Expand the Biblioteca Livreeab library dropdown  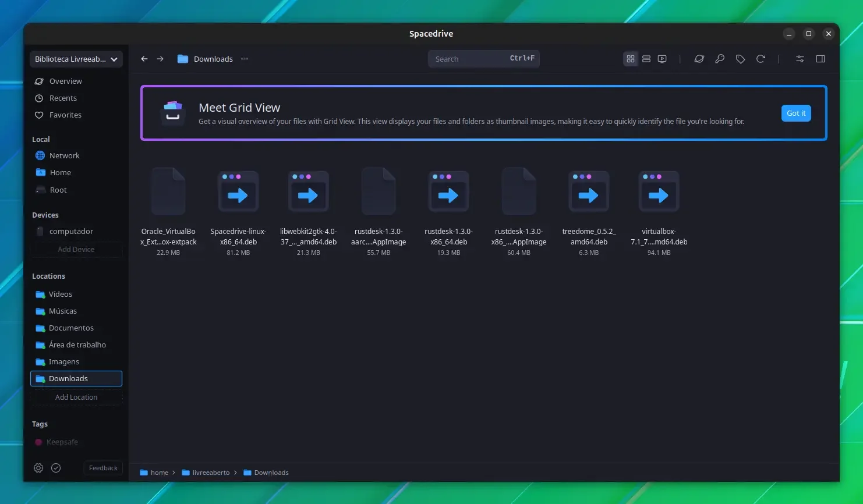pyautogui.click(x=76, y=59)
